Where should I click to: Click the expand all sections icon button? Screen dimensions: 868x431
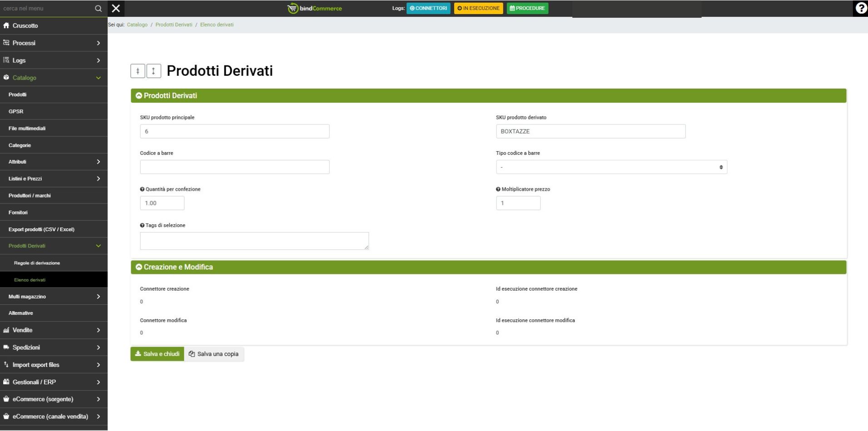[x=154, y=71]
